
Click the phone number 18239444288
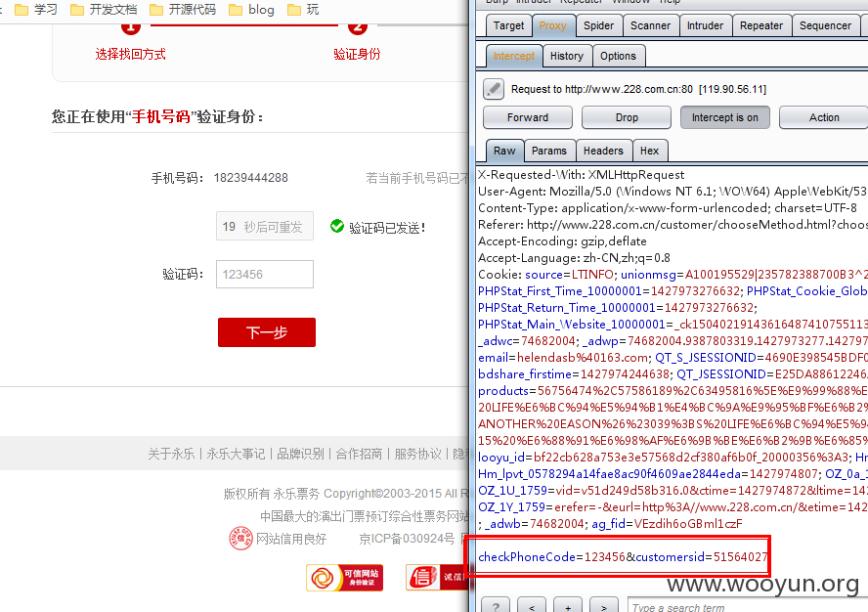251,178
